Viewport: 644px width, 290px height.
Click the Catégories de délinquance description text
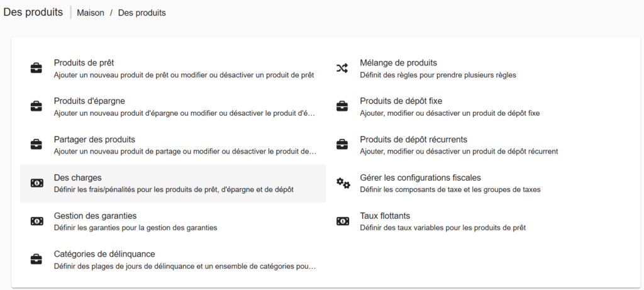point(184,266)
